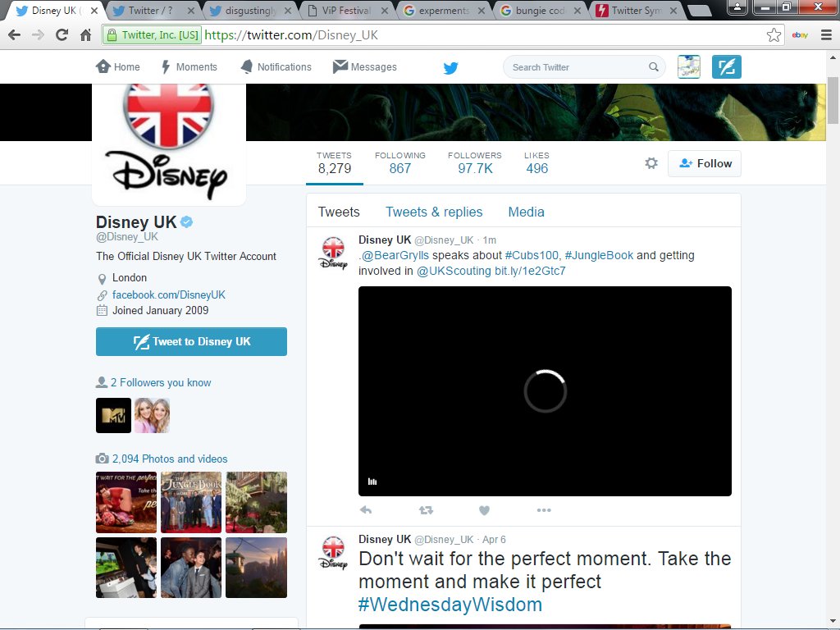This screenshot has height=630, width=840.
Task: Open the bit.ly/1e2Gtc7 link
Action: click(x=530, y=271)
